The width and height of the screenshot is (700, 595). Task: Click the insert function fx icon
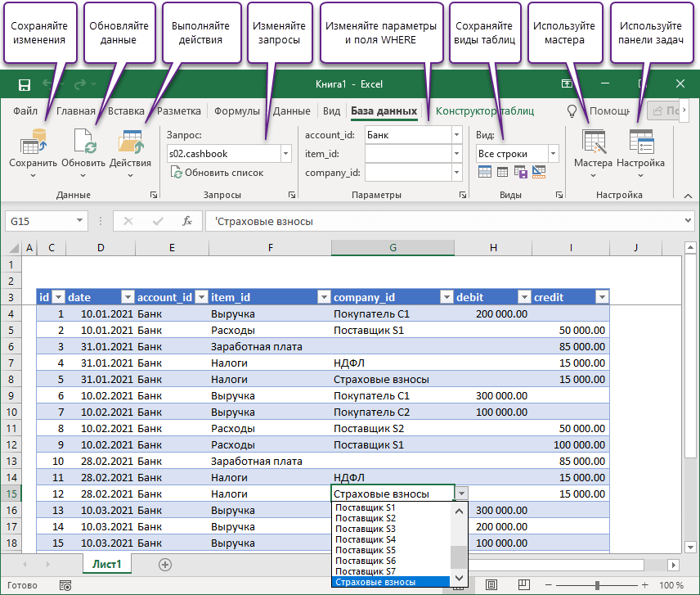point(186,221)
